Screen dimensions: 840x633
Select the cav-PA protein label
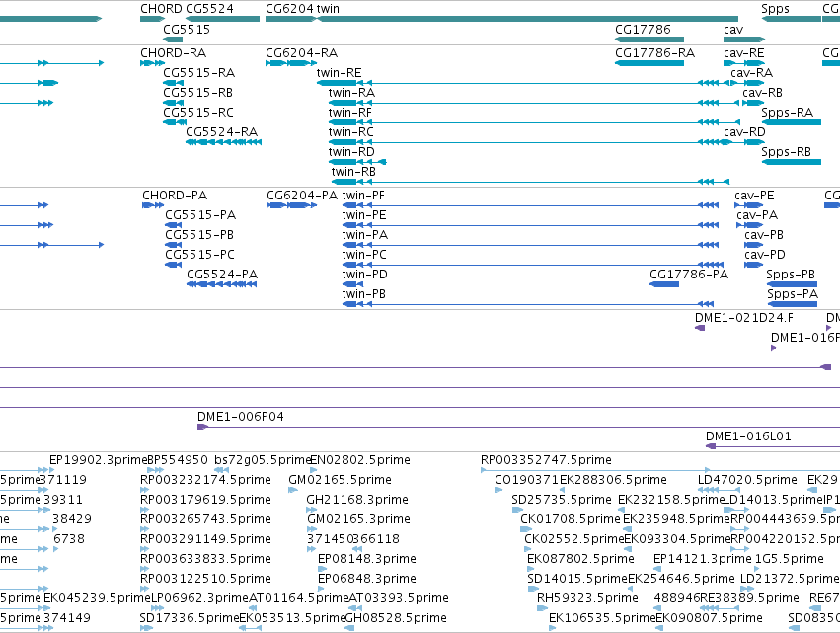point(757,215)
